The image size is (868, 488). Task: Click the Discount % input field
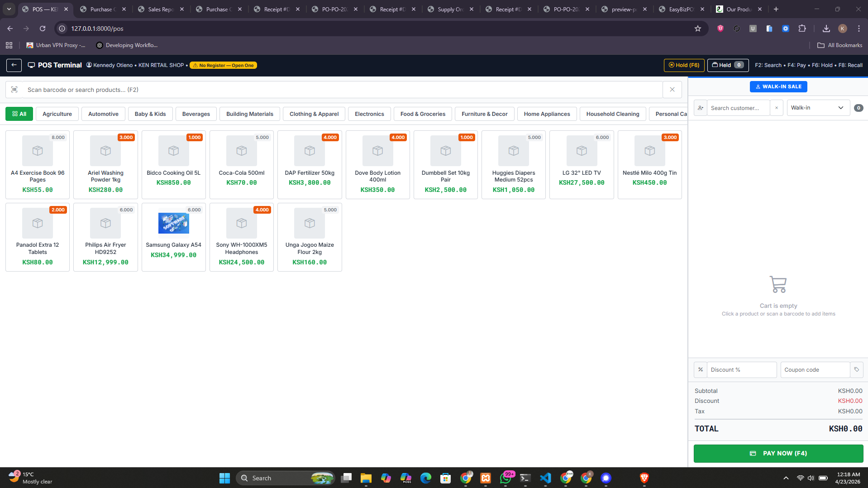point(742,370)
